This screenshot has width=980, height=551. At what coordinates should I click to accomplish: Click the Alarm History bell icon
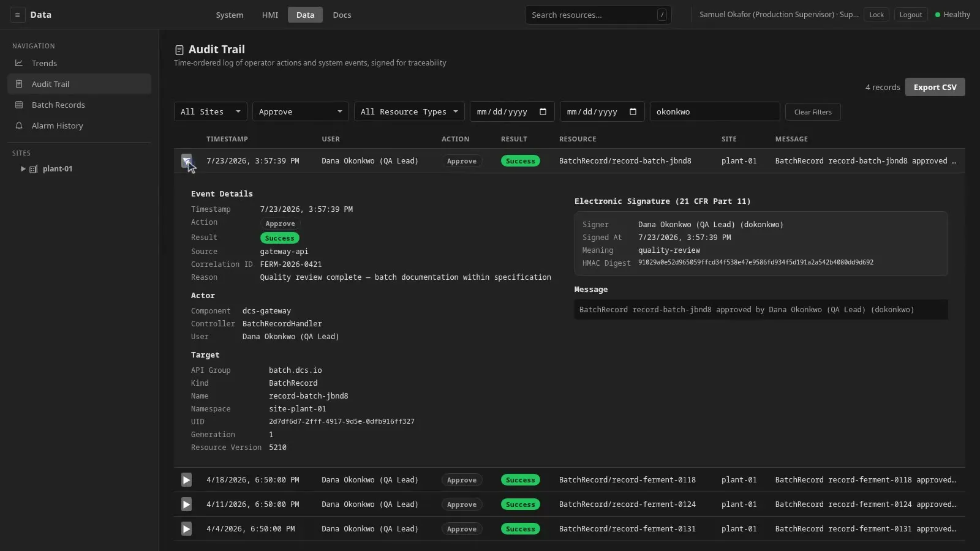pos(19,126)
